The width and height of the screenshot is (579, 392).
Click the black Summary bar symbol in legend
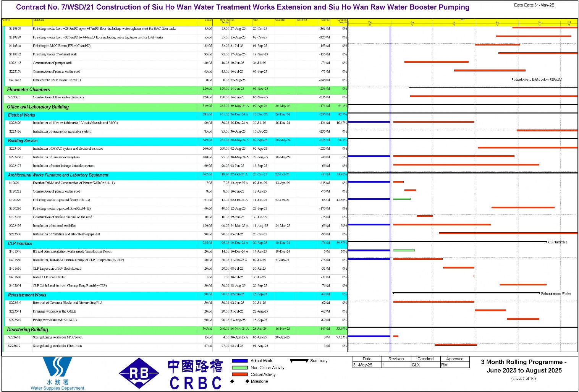(299, 360)
